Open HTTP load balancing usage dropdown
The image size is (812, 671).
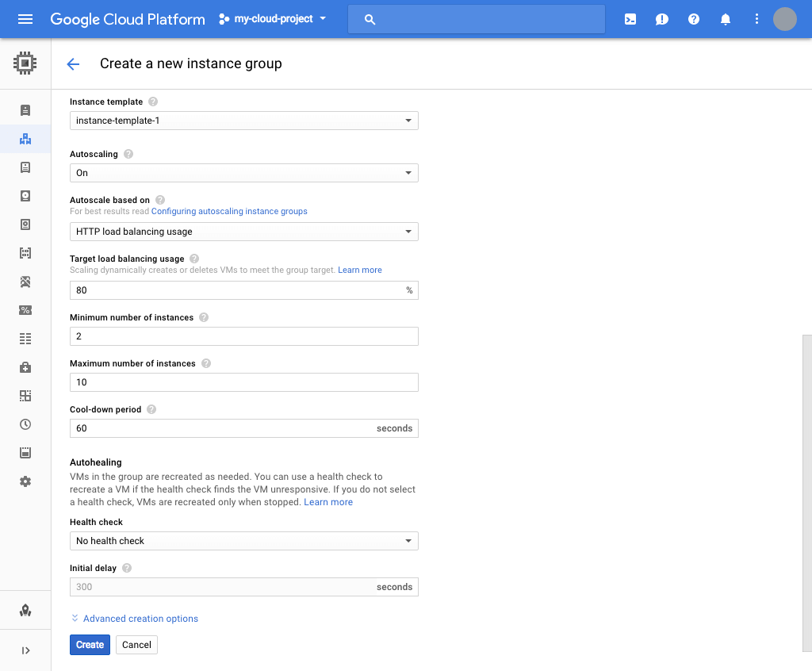244,232
